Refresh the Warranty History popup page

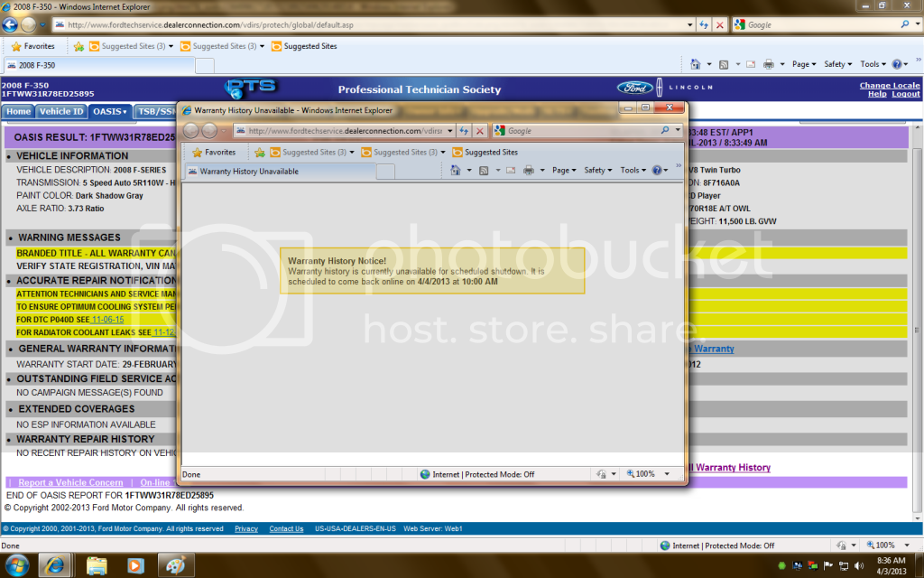point(464,131)
